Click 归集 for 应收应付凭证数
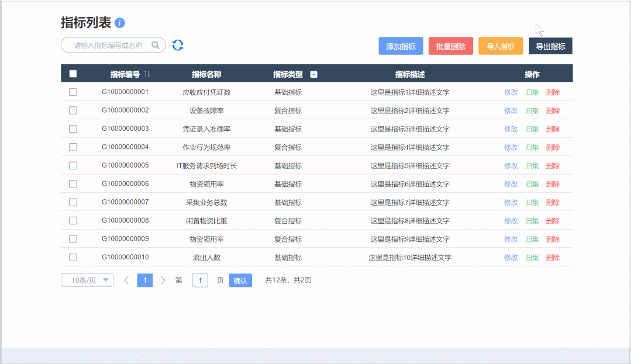 coord(532,92)
